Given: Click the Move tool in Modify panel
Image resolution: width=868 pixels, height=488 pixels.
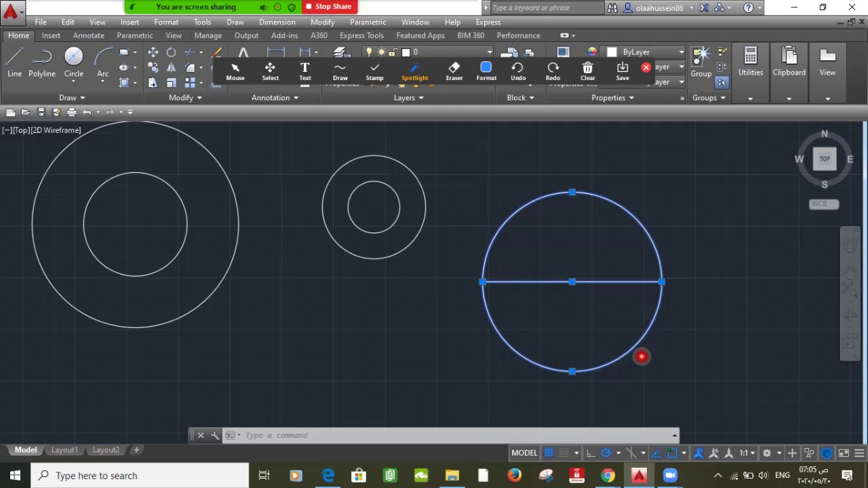Looking at the screenshot, I should point(153,52).
